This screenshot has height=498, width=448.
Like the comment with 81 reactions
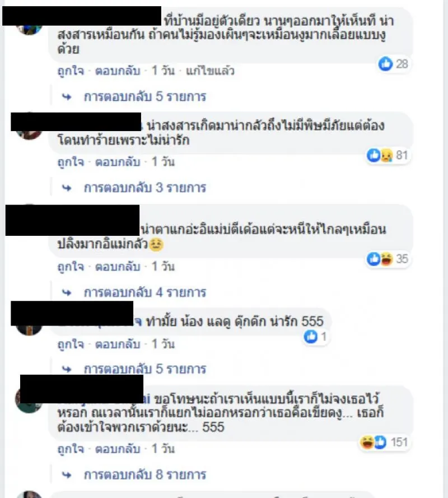coord(71,162)
